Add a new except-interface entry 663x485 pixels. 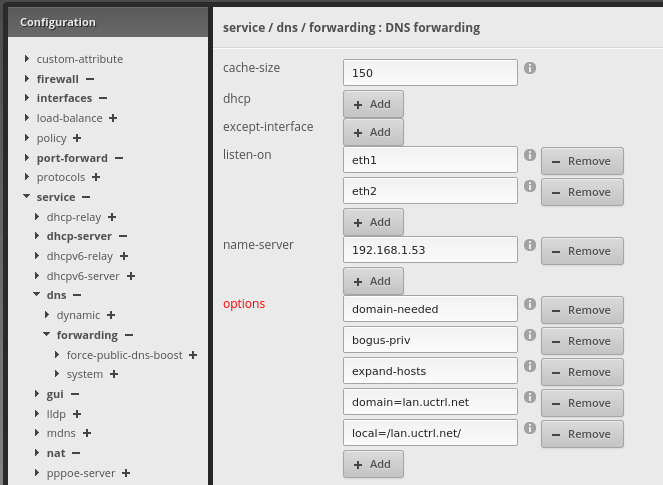(x=373, y=132)
